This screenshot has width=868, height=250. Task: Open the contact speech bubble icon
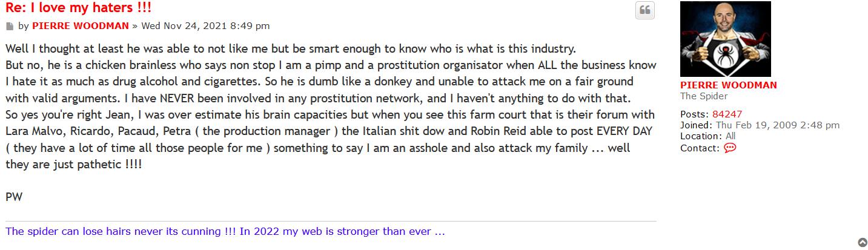pyautogui.click(x=730, y=148)
